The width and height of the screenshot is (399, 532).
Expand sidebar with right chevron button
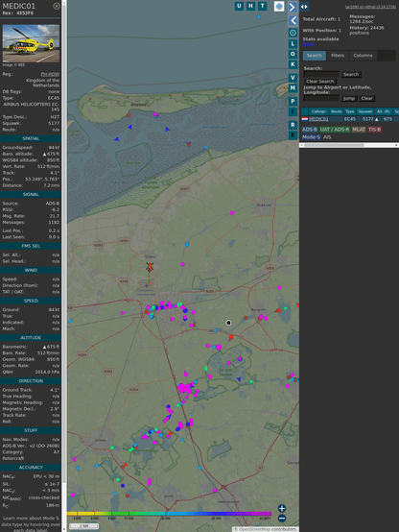[293, 7]
